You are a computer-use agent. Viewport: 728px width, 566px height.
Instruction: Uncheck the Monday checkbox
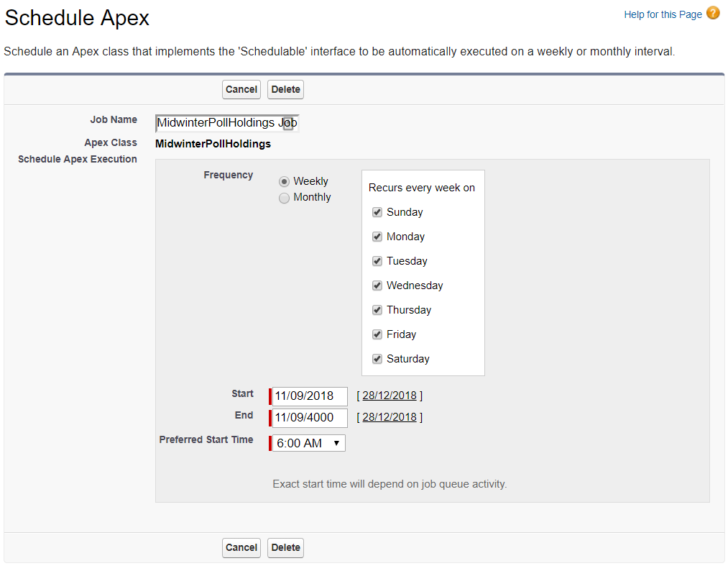point(377,237)
